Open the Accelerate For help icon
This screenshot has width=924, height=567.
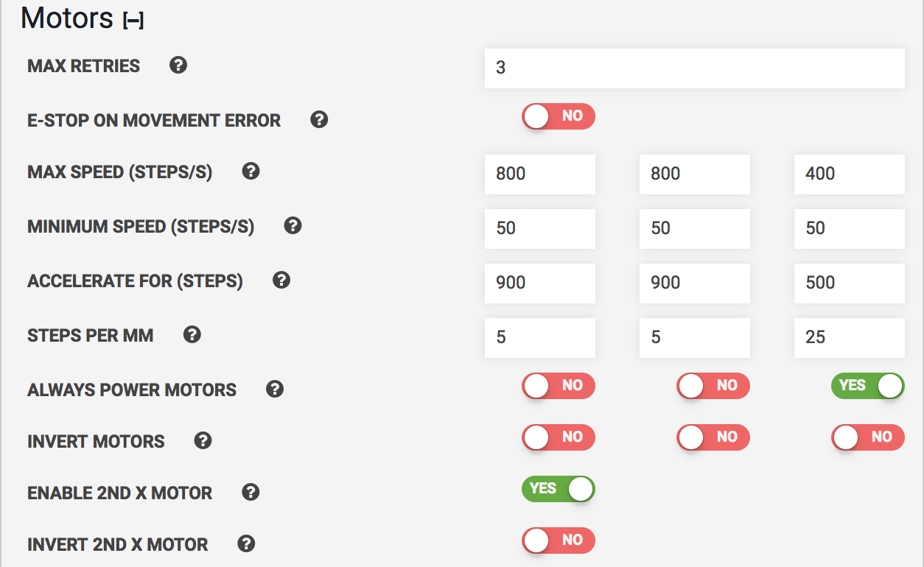(281, 280)
